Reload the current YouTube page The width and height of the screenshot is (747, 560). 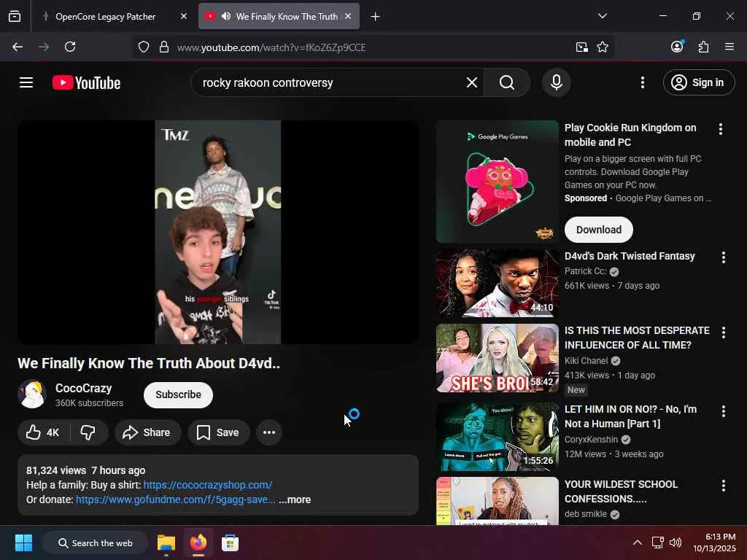click(70, 47)
